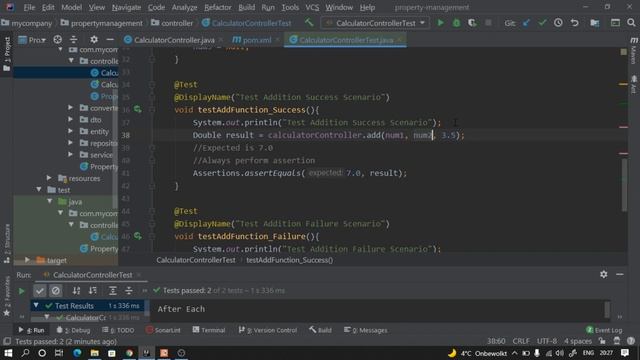Sort test results by duration

coord(93,291)
